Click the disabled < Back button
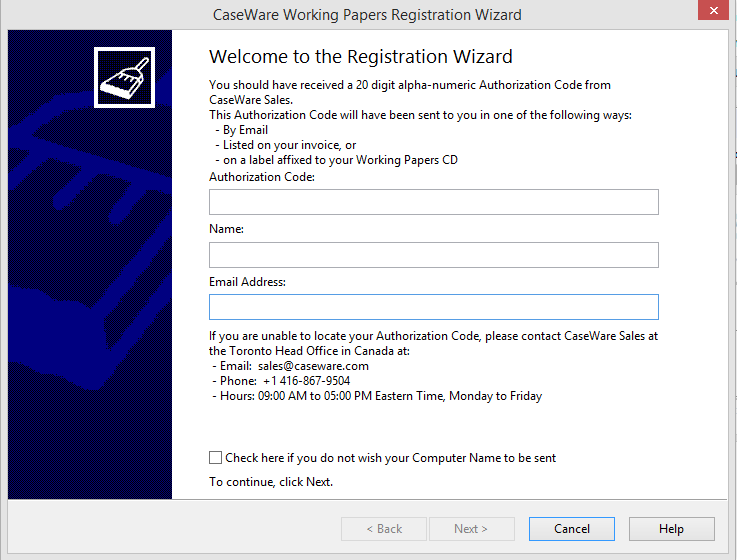This screenshot has height=560, width=737. [x=384, y=529]
